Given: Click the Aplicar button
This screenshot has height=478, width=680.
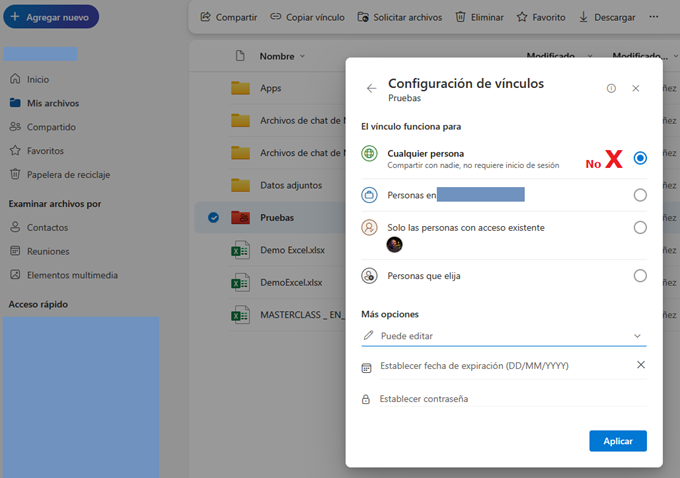Looking at the screenshot, I should [x=617, y=441].
